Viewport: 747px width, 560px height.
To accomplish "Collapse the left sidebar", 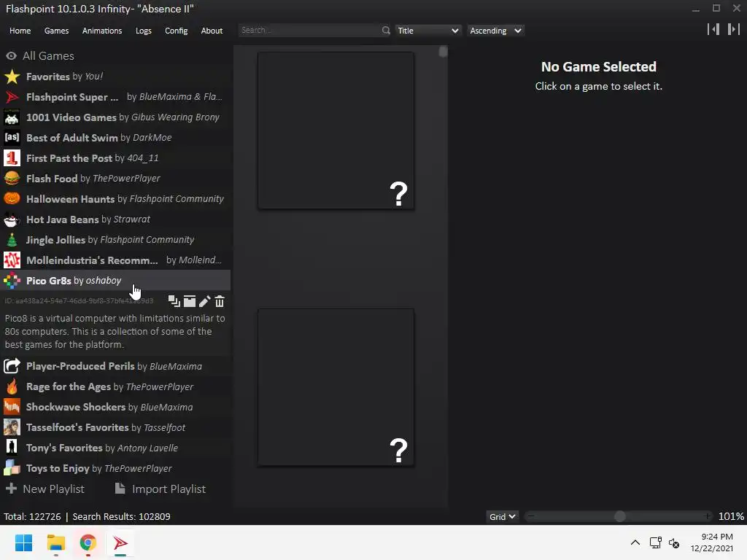I will tap(713, 29).
